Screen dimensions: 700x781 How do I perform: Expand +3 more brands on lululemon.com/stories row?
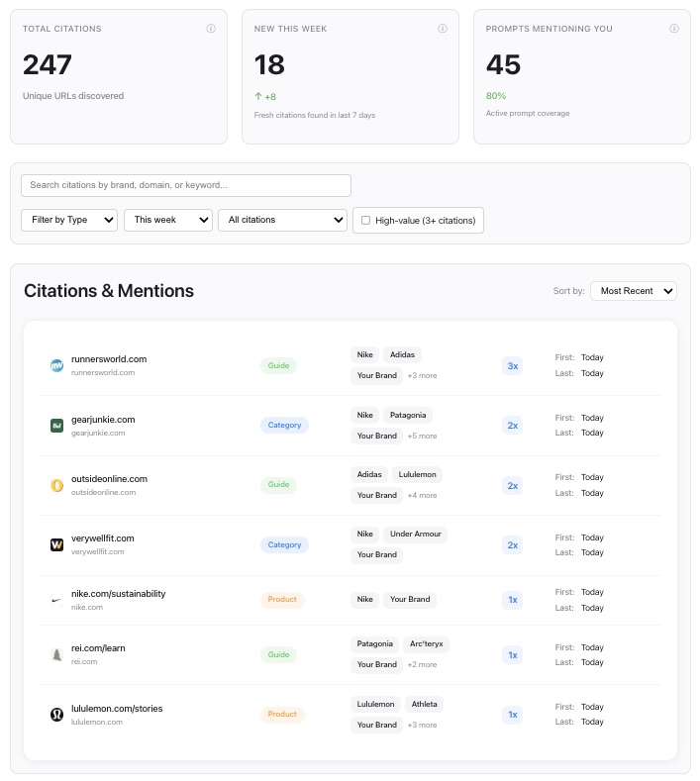(x=422, y=725)
